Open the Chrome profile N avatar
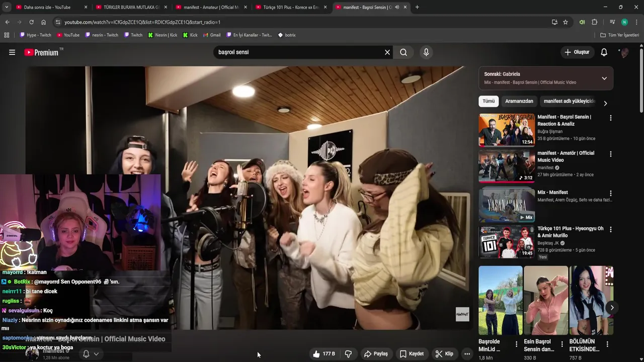The image size is (644, 362). click(624, 22)
